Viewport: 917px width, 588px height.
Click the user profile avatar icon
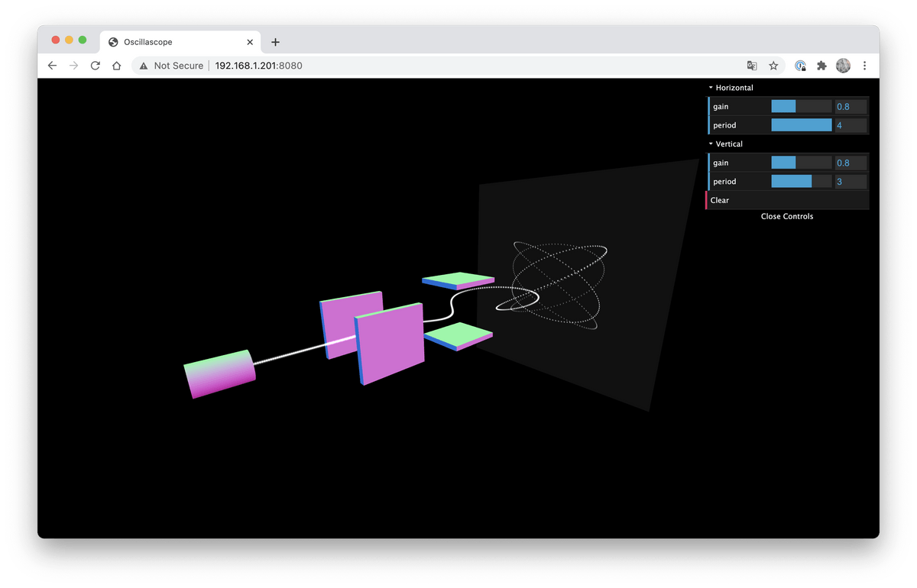pos(843,66)
